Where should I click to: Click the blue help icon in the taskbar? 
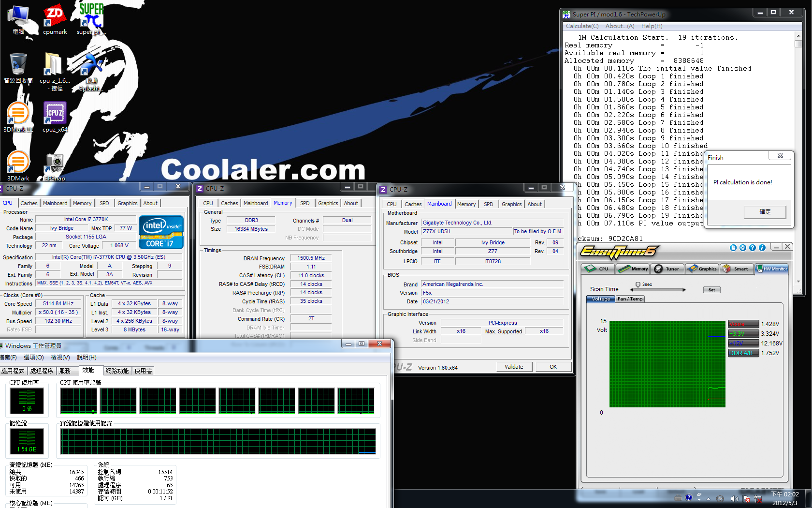(689, 497)
